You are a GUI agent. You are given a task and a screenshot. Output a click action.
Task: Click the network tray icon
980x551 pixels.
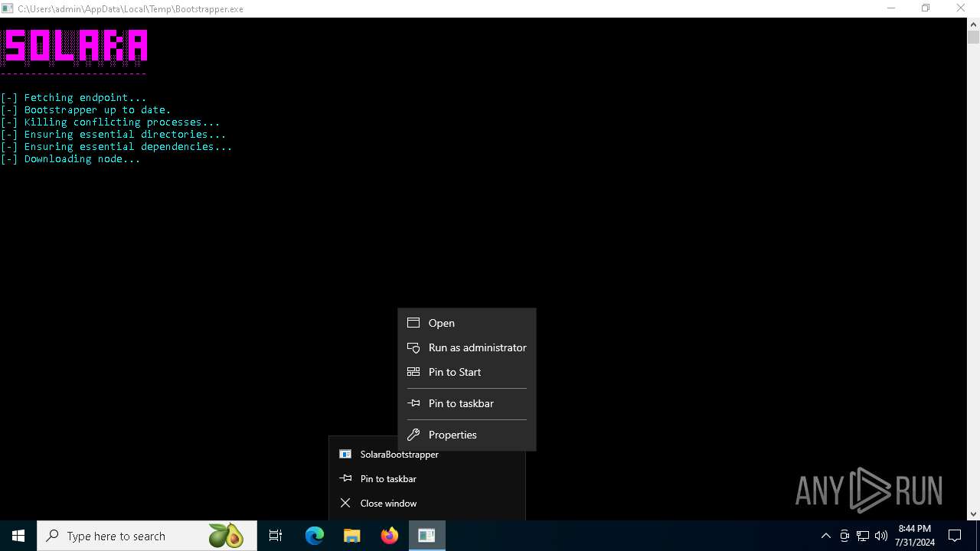point(863,536)
